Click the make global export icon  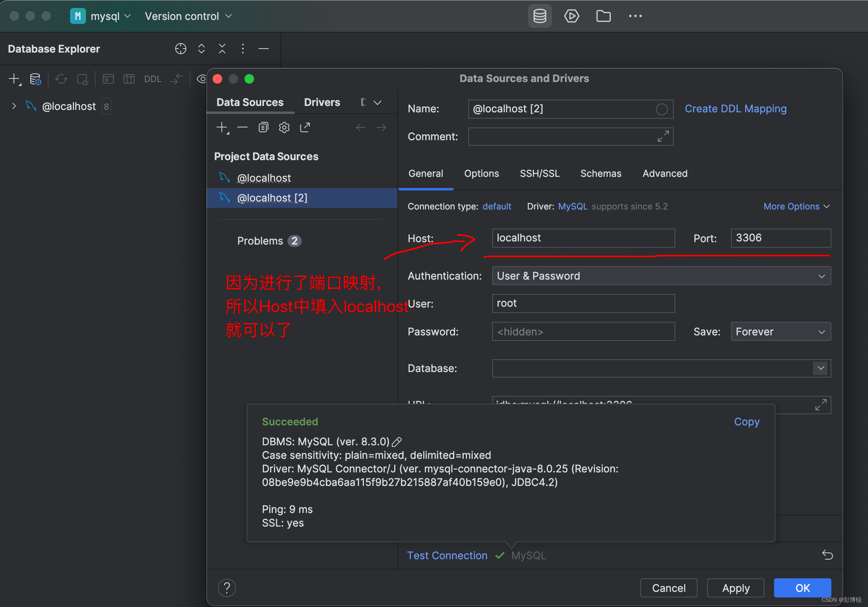coord(305,127)
